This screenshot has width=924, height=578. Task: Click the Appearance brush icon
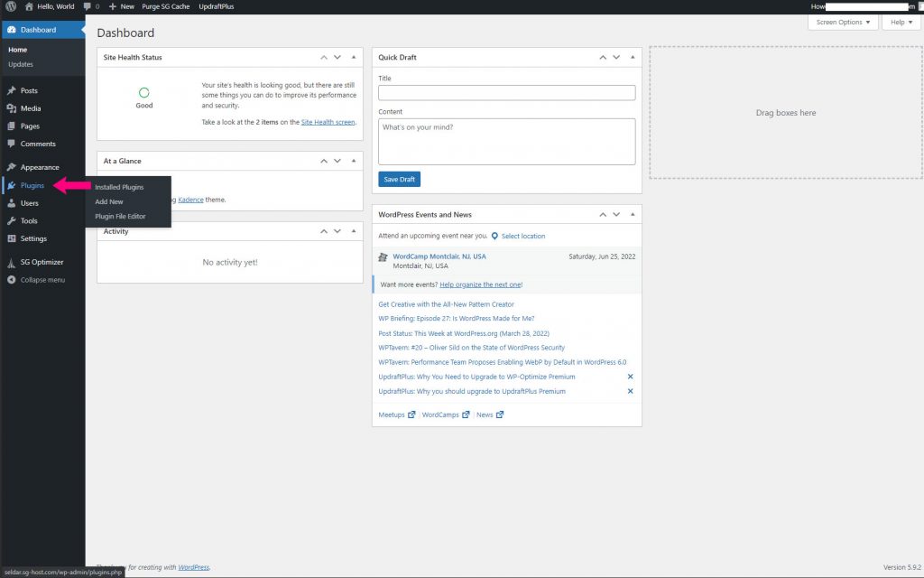(11, 167)
